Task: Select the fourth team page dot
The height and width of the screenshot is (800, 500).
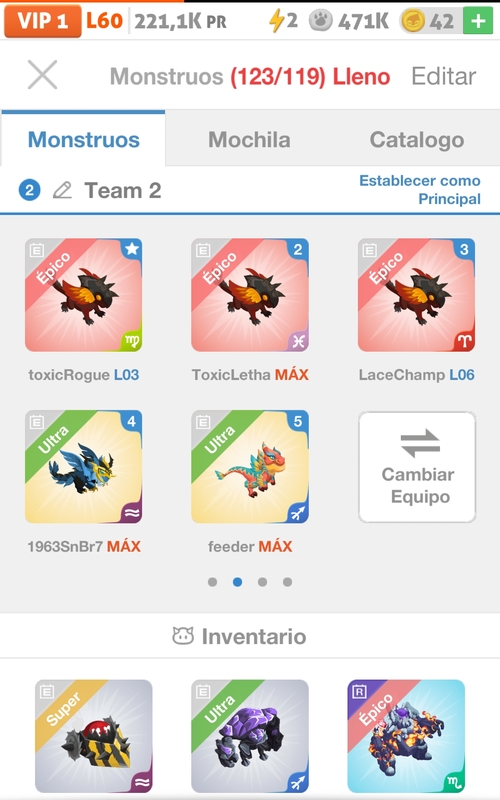Action: tap(287, 582)
